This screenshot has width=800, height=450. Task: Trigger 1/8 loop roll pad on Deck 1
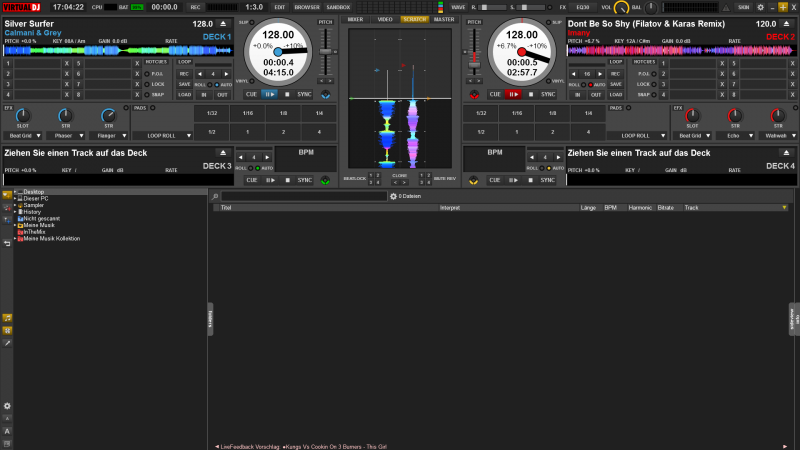pos(283,113)
